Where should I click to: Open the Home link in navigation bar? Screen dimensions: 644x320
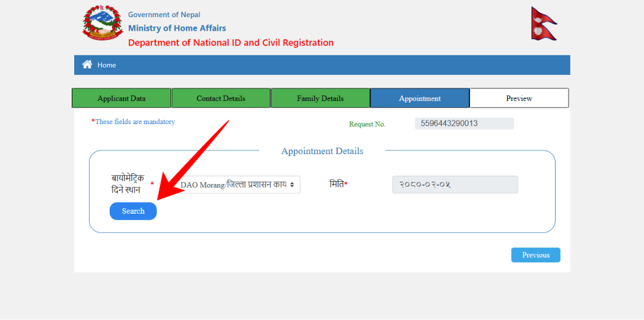coord(106,65)
